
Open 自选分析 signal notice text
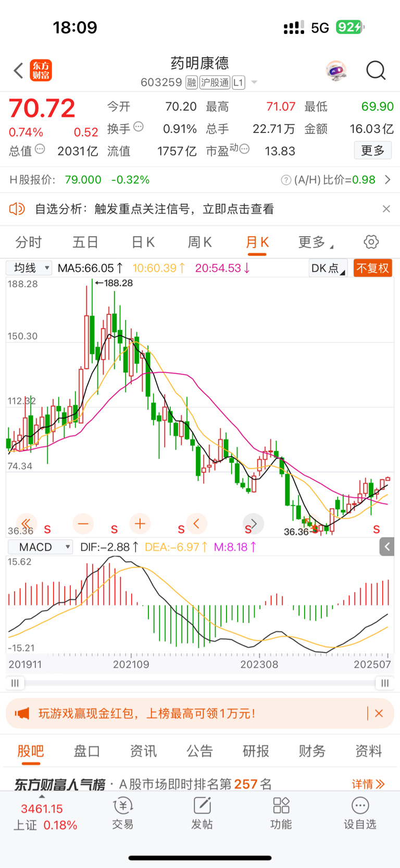coord(154,209)
